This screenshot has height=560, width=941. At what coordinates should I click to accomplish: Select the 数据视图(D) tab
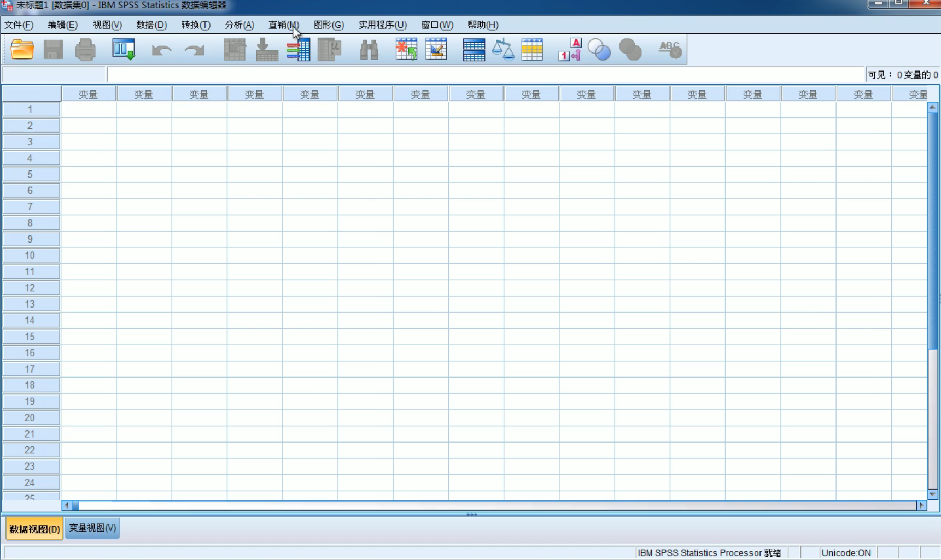[34, 529]
